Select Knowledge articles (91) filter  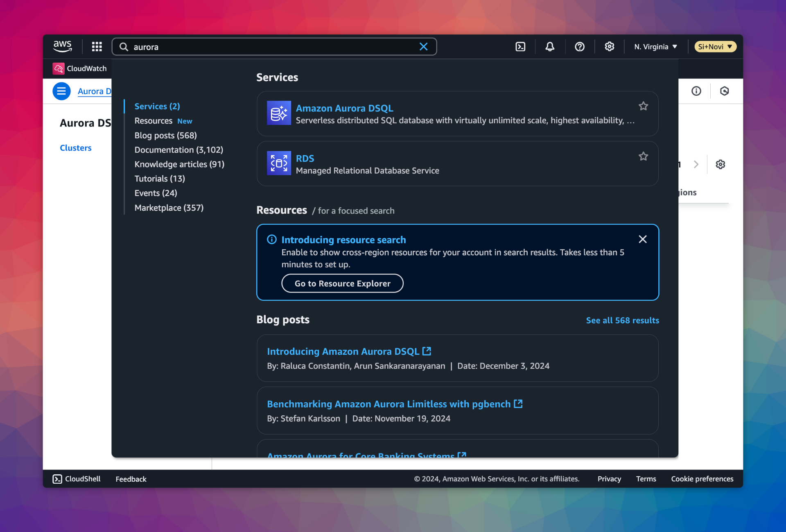pos(179,164)
